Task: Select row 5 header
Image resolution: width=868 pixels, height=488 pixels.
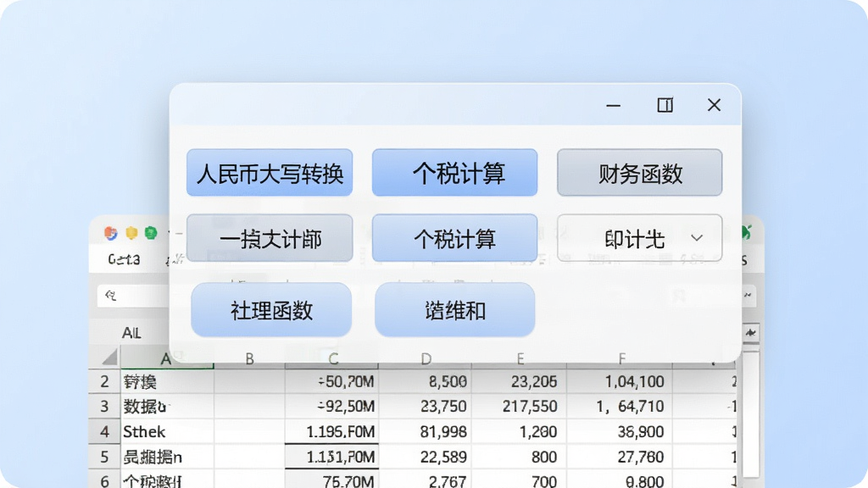Action: [104, 457]
